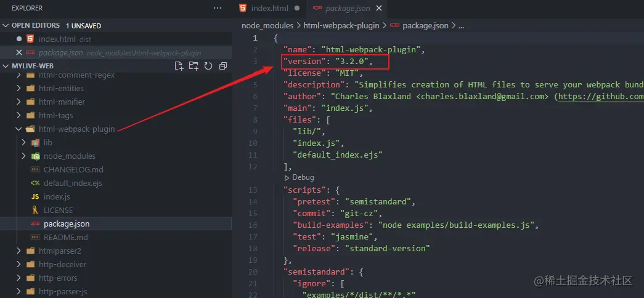Close the package.json editor tab
The height and width of the screenshot is (298, 644).
point(378,8)
